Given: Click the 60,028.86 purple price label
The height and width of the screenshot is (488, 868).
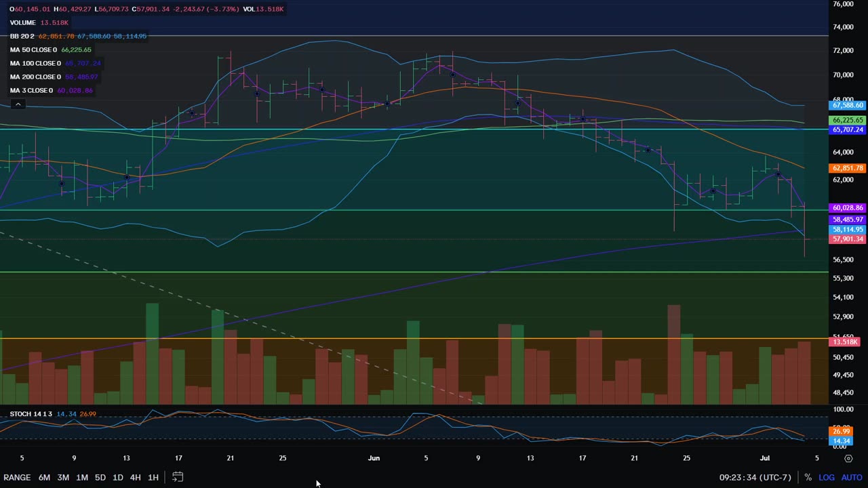Looking at the screenshot, I should pos(848,208).
